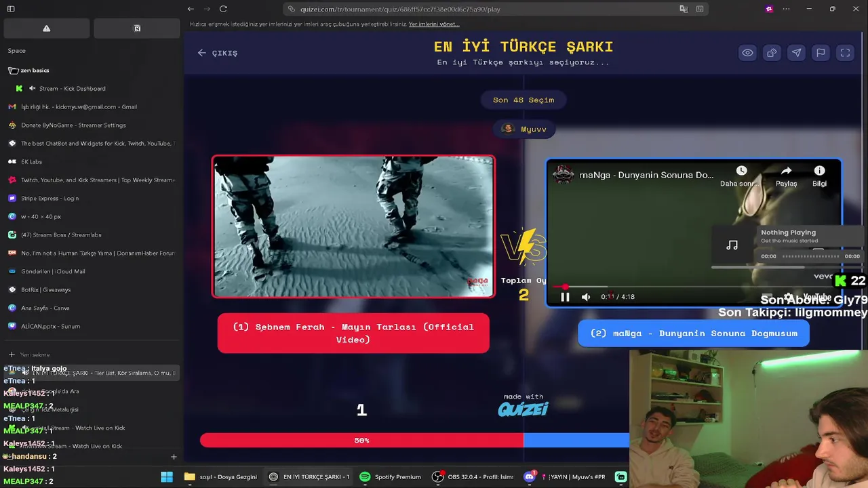Mute the YouTube video volume
Screen dimensions: 868x488
586,297
